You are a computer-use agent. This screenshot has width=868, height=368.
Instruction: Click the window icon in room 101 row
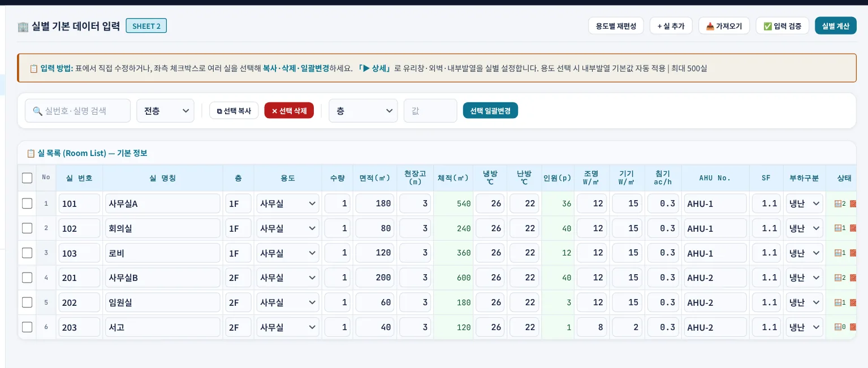pyautogui.click(x=838, y=204)
